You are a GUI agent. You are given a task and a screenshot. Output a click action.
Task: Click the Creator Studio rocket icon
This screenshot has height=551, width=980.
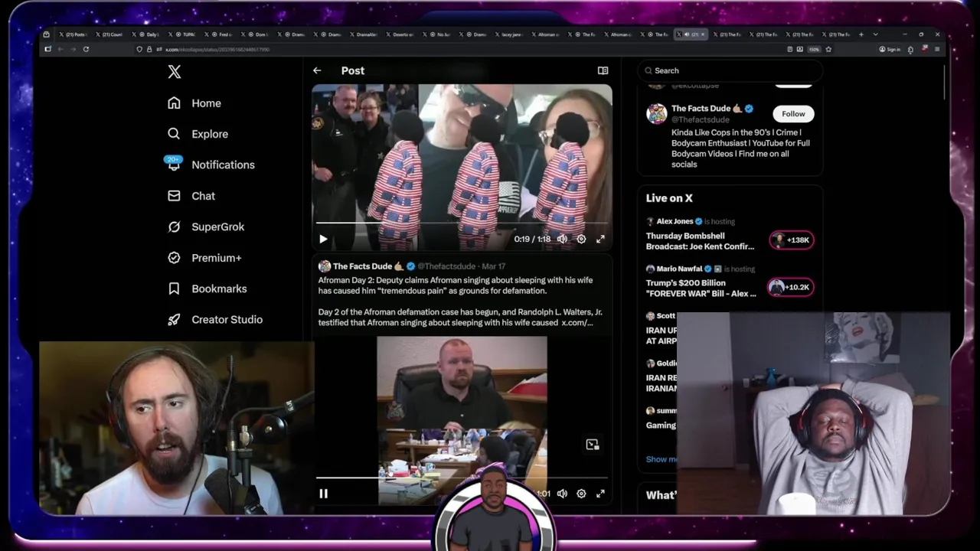pyautogui.click(x=174, y=320)
